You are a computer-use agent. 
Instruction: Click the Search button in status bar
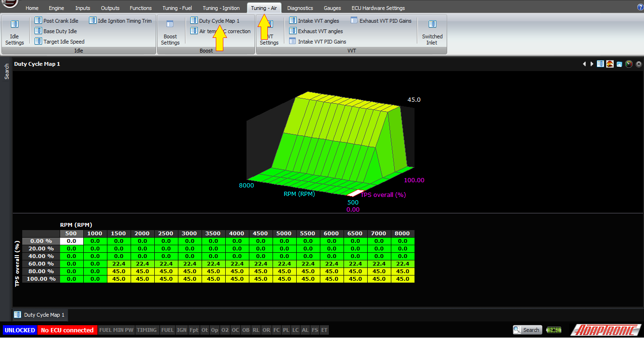pos(527,330)
